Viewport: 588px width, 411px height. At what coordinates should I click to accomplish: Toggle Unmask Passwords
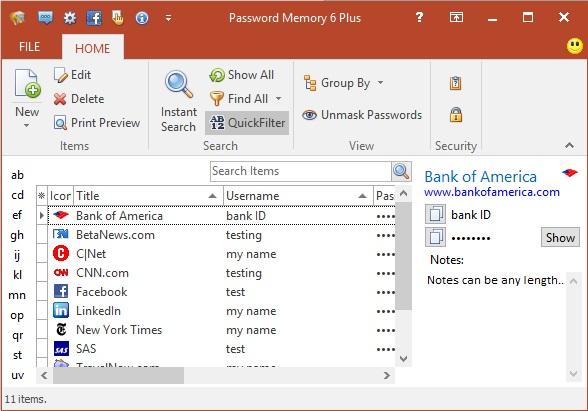[x=362, y=115]
